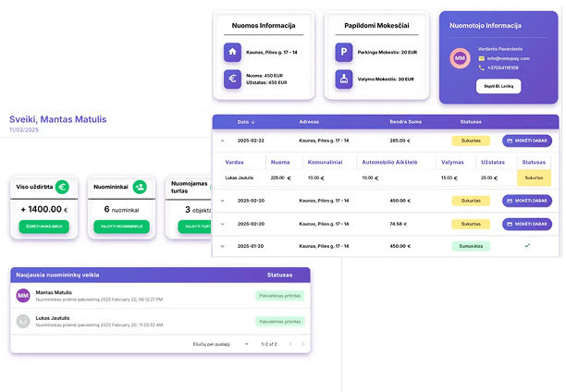The image size is (566, 392).
Task: Click Pakvietimas priimtas badge for Lukas Jautulis
Action: 279,322
